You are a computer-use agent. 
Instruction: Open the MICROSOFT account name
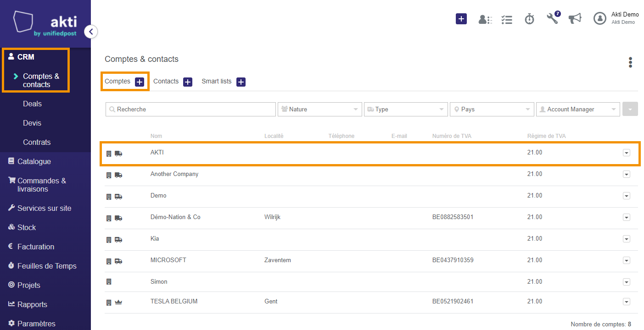click(x=168, y=260)
